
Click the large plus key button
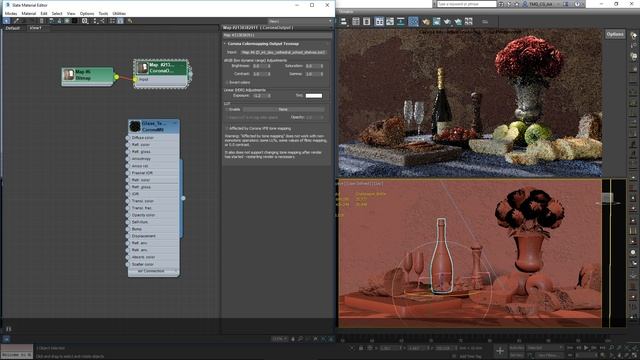[x=500, y=351]
